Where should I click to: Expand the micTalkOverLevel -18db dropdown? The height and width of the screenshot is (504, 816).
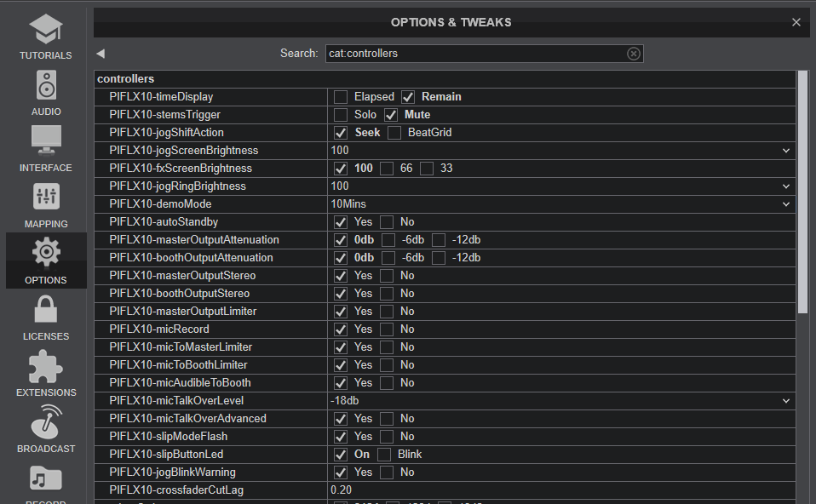[785, 401]
